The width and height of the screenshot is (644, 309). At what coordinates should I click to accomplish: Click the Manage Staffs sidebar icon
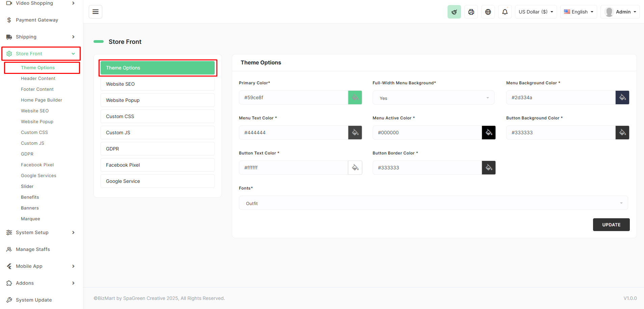pyautogui.click(x=9, y=249)
